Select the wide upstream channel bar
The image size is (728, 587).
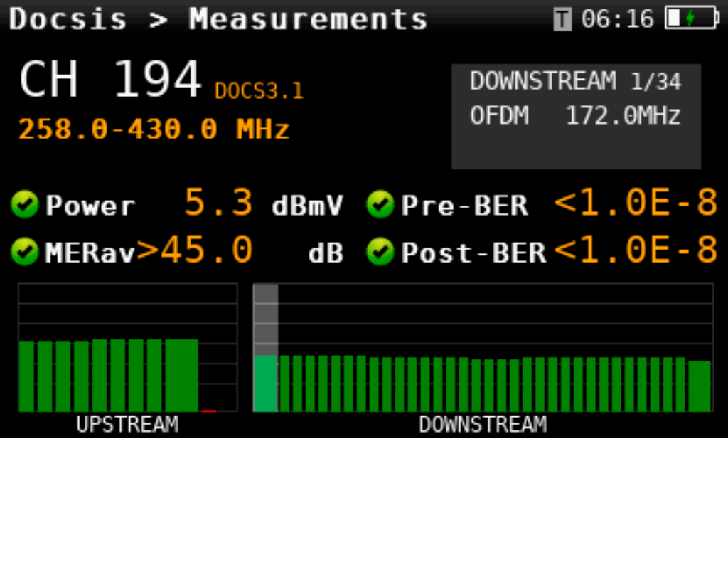[181, 375]
